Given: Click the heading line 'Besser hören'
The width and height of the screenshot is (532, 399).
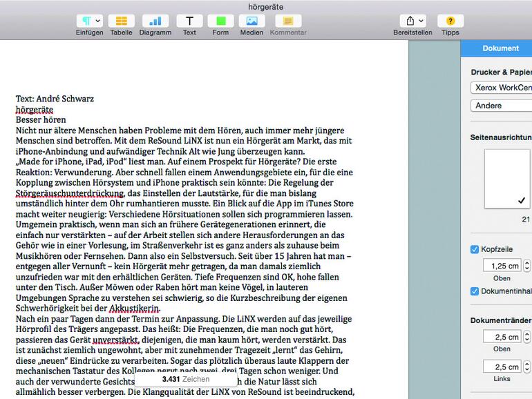Looking at the screenshot, I should (41, 119).
